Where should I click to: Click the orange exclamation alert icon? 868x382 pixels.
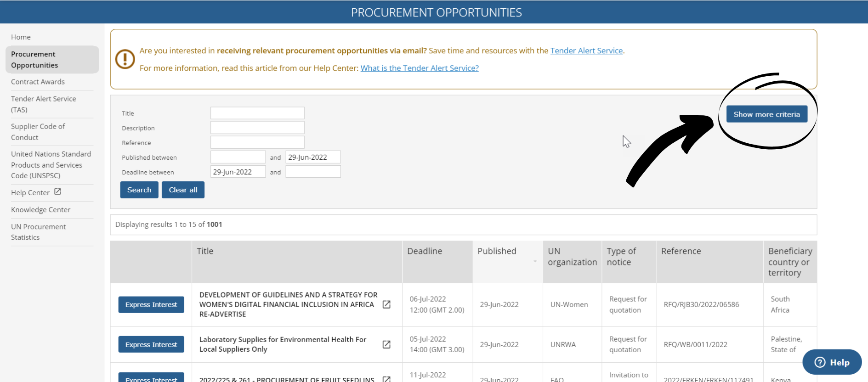click(x=125, y=59)
